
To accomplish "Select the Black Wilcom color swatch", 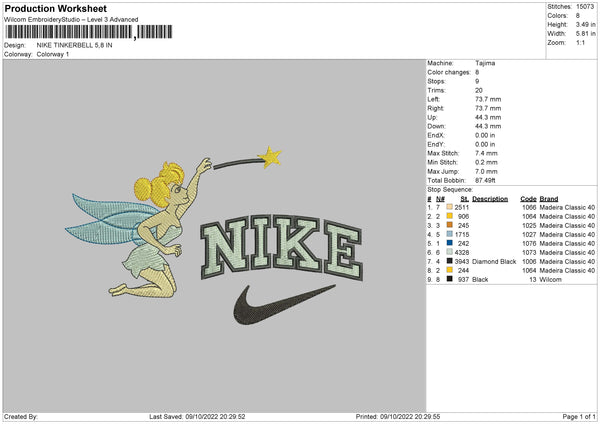I will click(x=450, y=279).
